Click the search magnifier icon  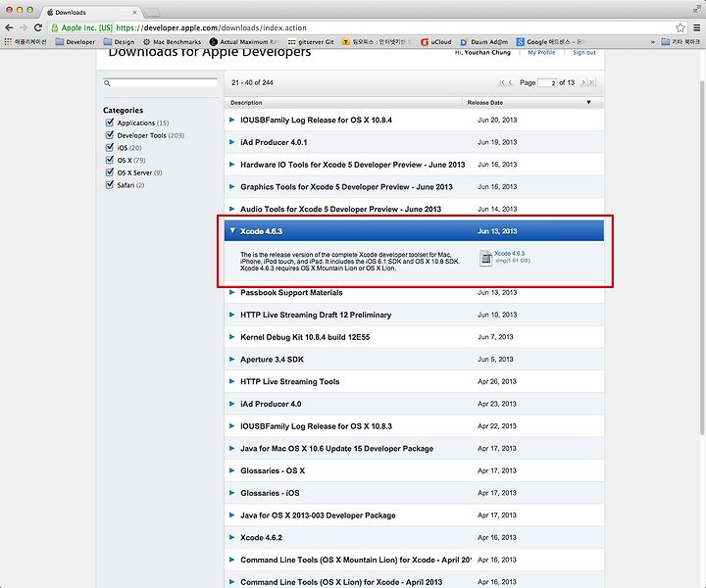click(107, 83)
